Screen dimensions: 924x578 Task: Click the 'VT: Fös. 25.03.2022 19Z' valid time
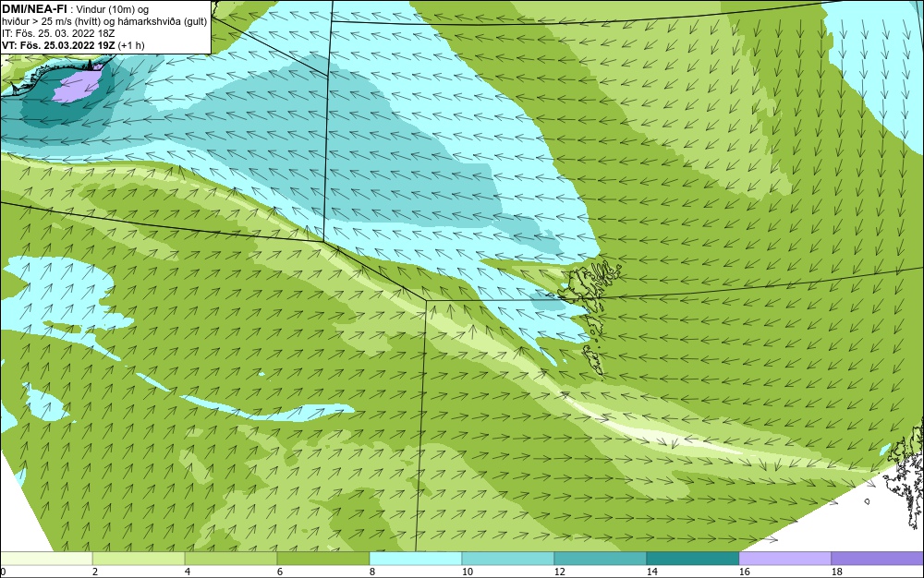59,44
